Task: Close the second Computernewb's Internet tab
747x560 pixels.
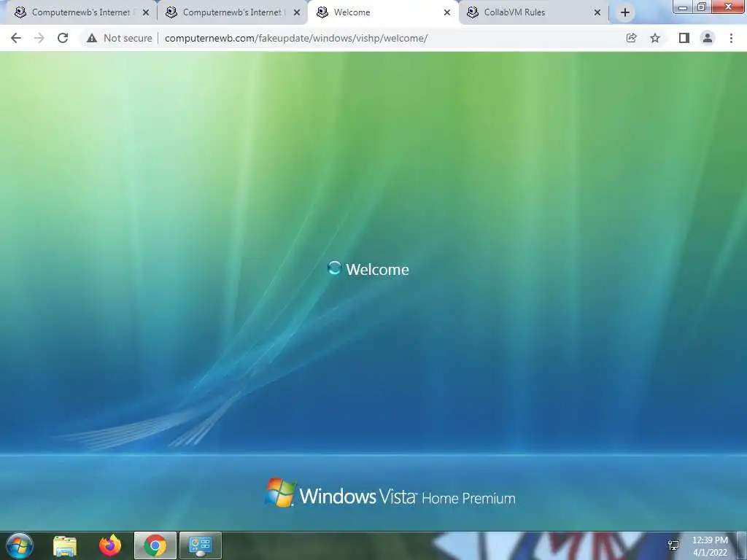Action: click(x=297, y=12)
